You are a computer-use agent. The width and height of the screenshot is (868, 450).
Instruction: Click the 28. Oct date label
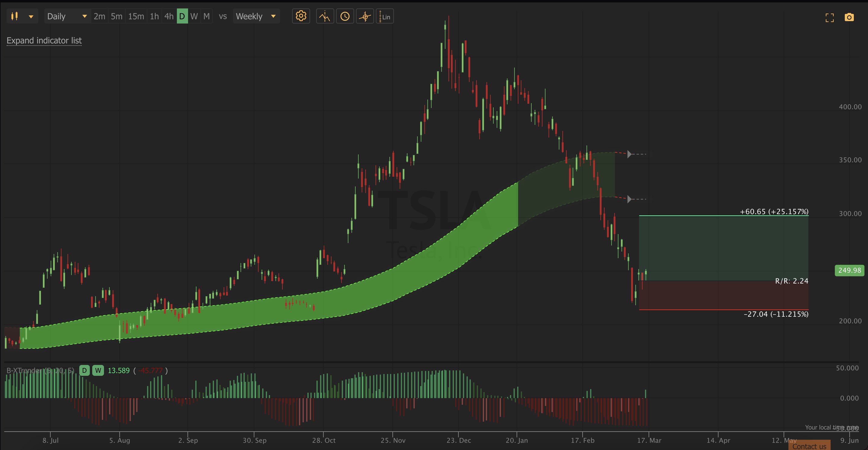pyautogui.click(x=323, y=440)
